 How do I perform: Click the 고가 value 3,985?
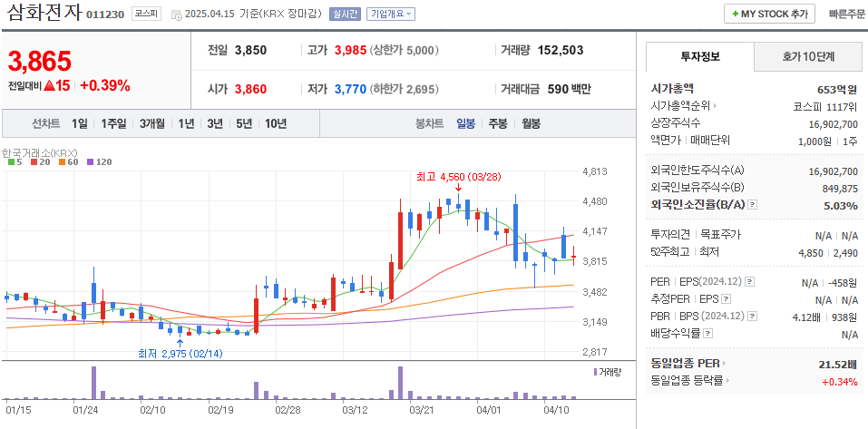pos(350,51)
